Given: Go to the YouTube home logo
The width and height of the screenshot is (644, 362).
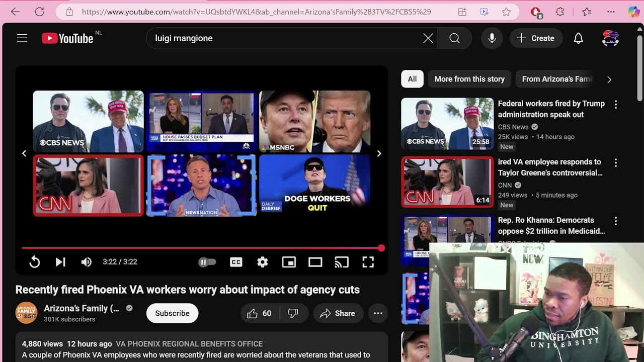Looking at the screenshot, I should point(67,38).
